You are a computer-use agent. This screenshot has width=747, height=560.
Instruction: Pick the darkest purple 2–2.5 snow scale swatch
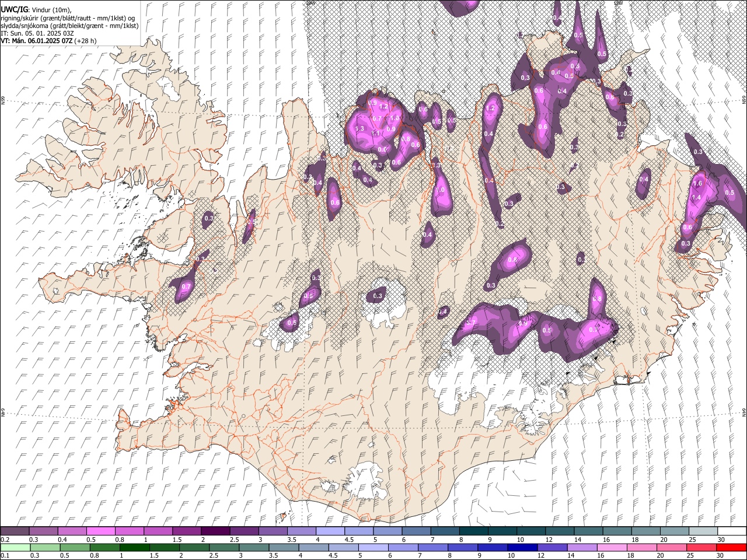point(215,531)
